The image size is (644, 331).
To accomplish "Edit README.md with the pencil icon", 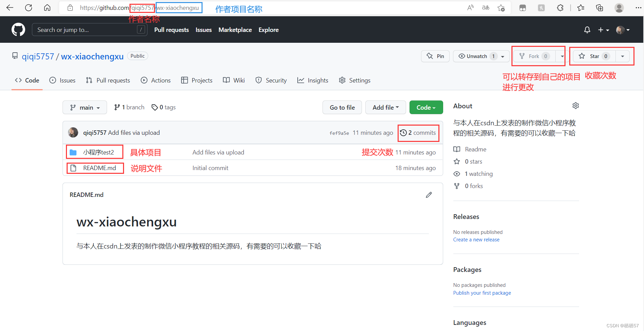I will tap(429, 195).
